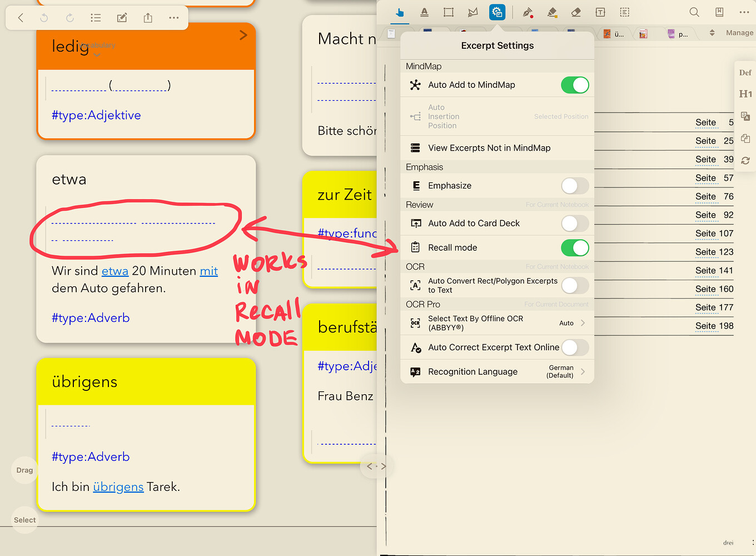Click the Manage tabs menu item
Image resolution: width=756 pixels, height=556 pixels.
point(739,33)
